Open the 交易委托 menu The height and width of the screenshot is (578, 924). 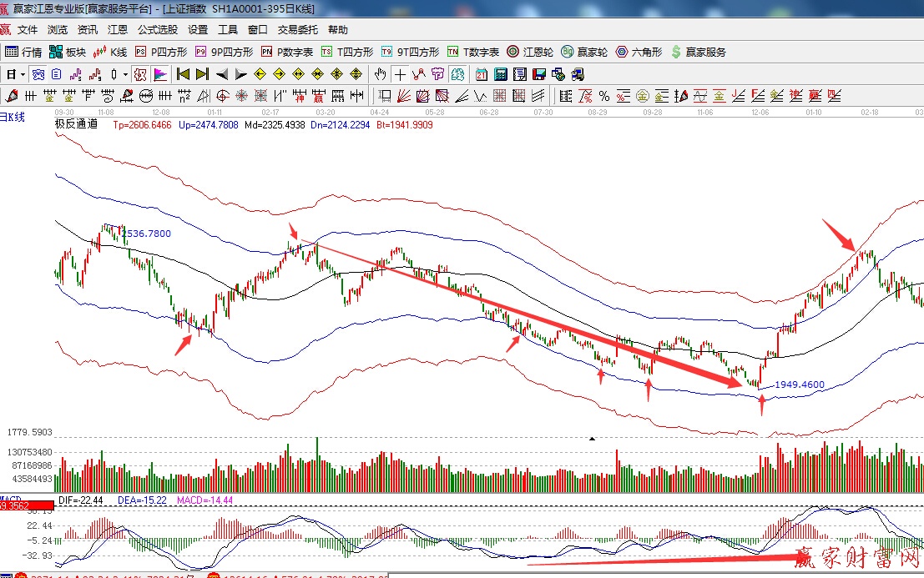click(x=297, y=30)
